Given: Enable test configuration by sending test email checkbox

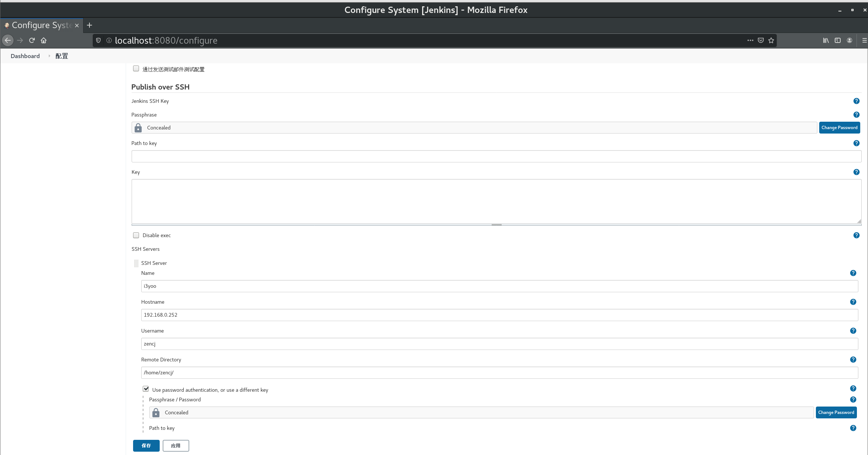Looking at the screenshot, I should point(136,69).
